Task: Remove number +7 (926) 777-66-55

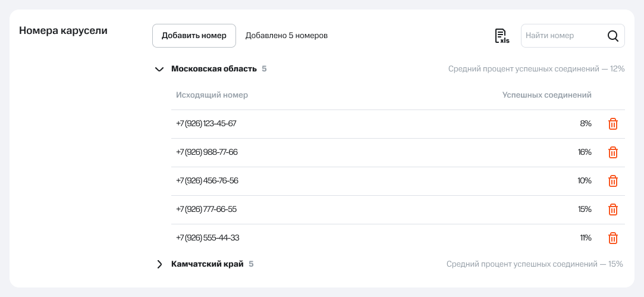Action: tap(613, 210)
